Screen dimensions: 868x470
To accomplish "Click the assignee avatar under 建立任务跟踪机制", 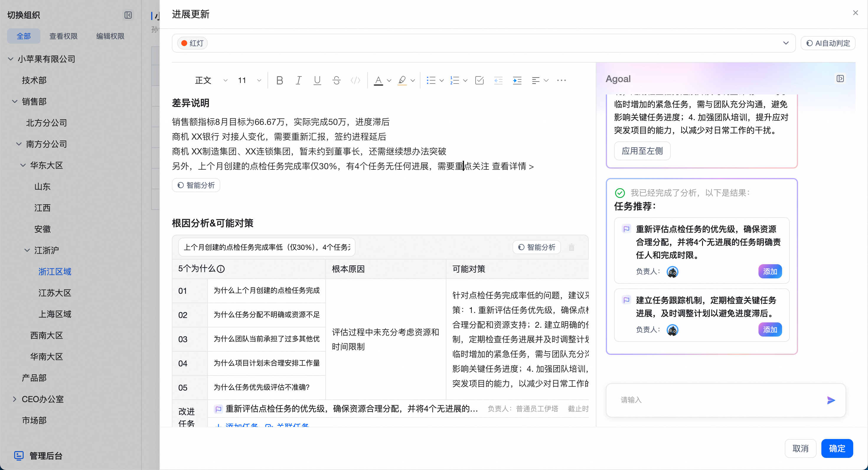I will click(672, 330).
